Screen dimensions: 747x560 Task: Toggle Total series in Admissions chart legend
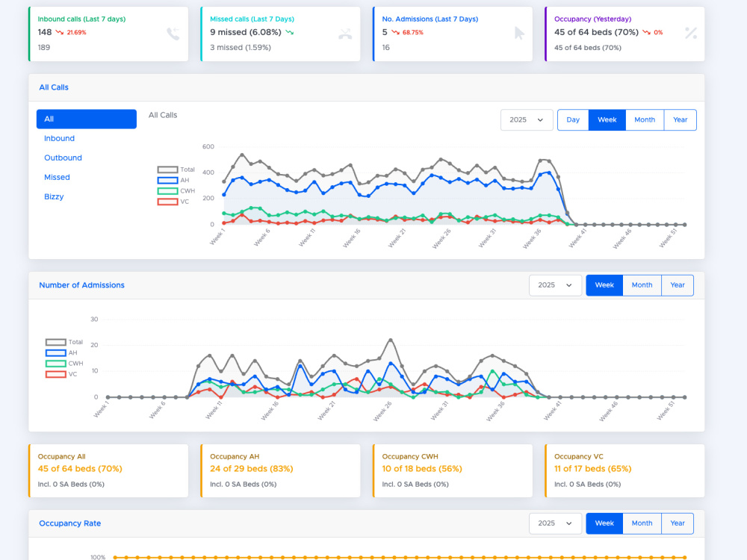point(63,342)
